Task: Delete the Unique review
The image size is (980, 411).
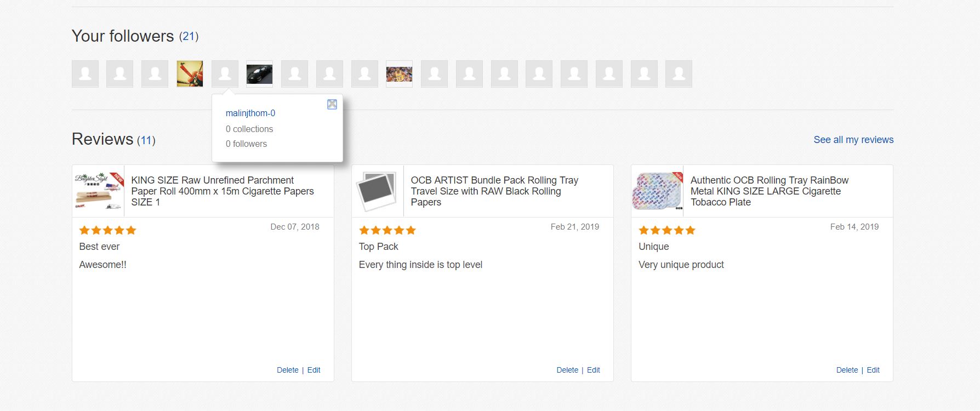Action: pyautogui.click(x=846, y=370)
